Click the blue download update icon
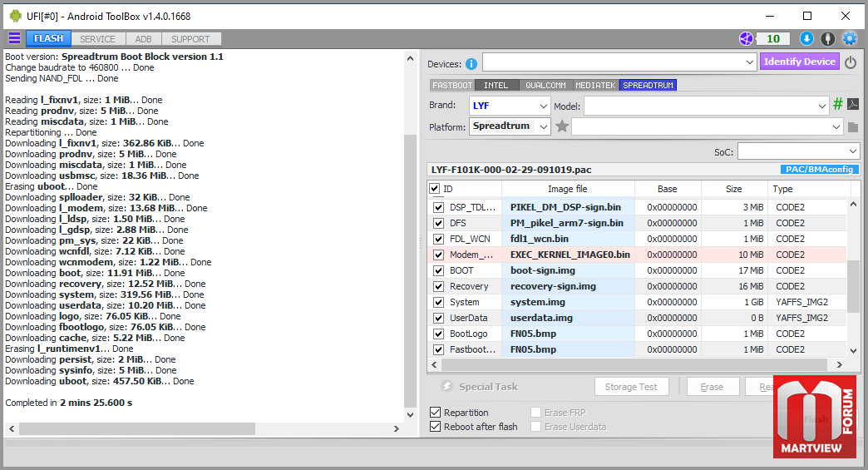The height and width of the screenshot is (470, 868). tap(806, 39)
